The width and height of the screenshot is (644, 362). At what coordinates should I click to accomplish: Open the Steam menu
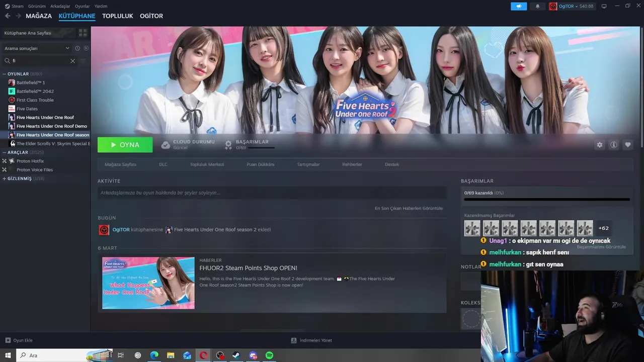click(x=14, y=6)
